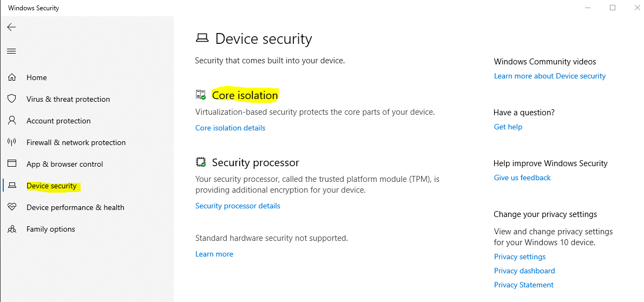Viewport: 644px width, 302px height.
Task: Open the hamburger navigation menu
Action: 11,51
